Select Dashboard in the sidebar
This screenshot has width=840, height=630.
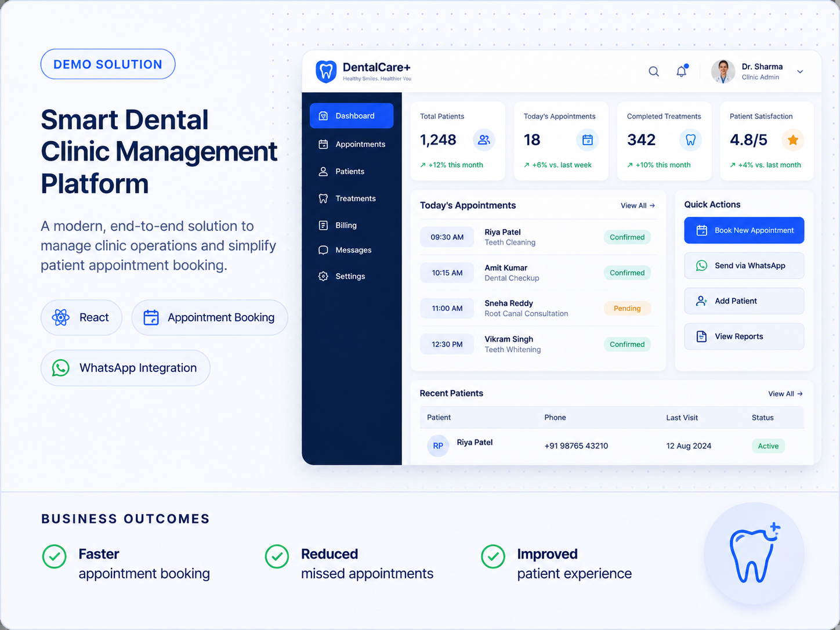[352, 116]
